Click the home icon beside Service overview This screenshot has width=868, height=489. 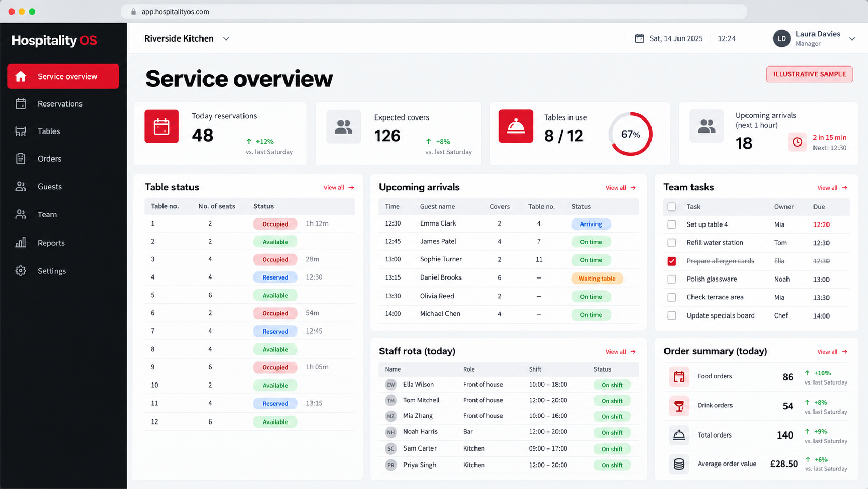tap(21, 76)
